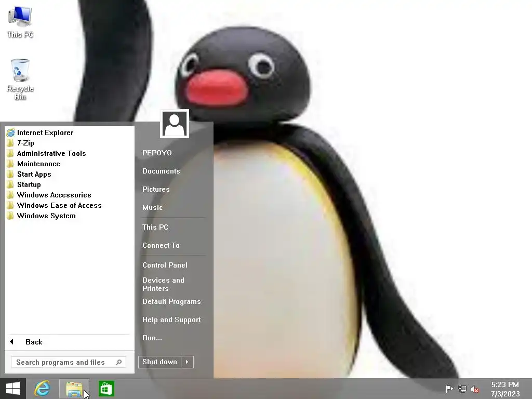532x399 pixels.
Task: Open Default Programs
Action: [x=171, y=302]
